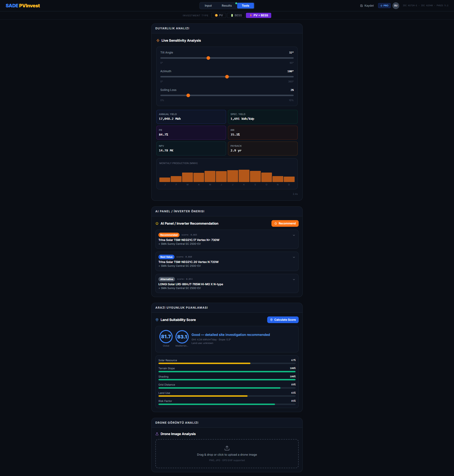Click the Calculate Score button
454x476 pixels.
point(283,320)
